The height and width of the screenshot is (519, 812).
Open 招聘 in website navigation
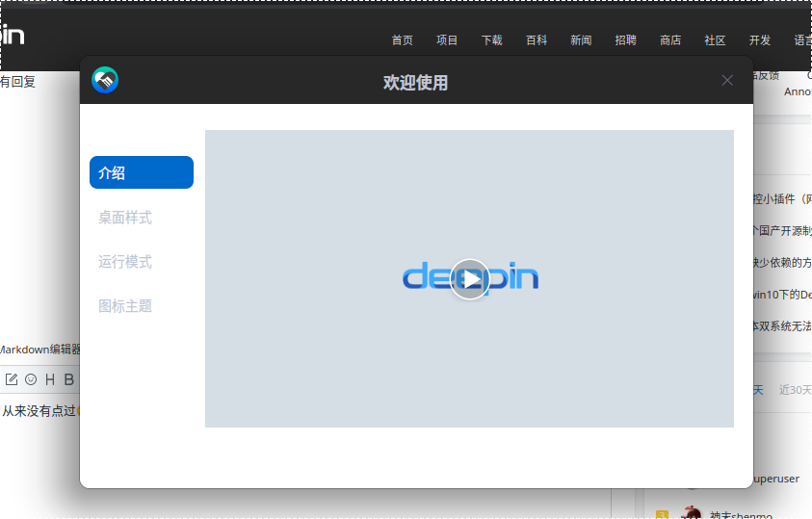pos(625,40)
